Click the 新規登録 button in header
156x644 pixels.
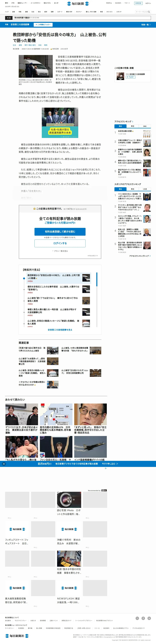(x=138, y=3)
